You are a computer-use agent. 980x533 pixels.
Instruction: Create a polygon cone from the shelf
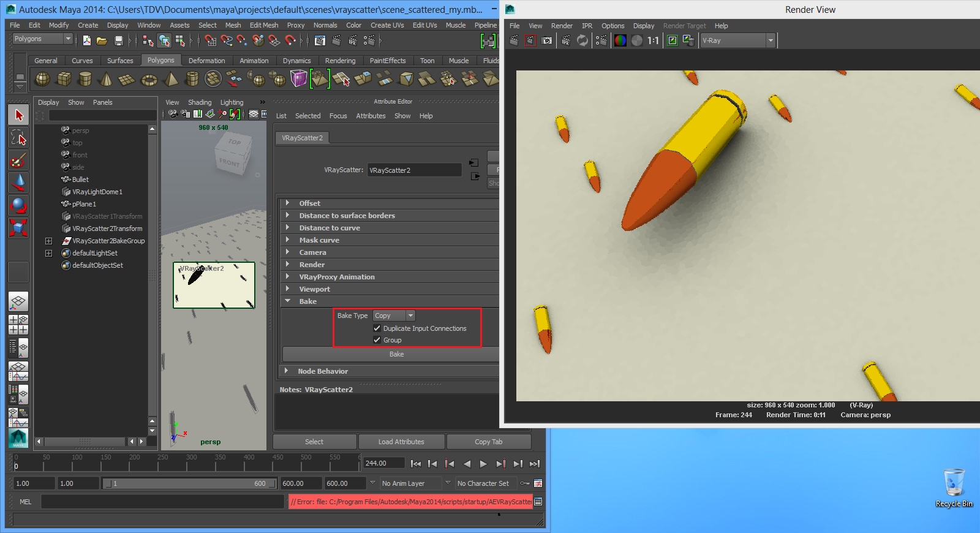(106, 78)
